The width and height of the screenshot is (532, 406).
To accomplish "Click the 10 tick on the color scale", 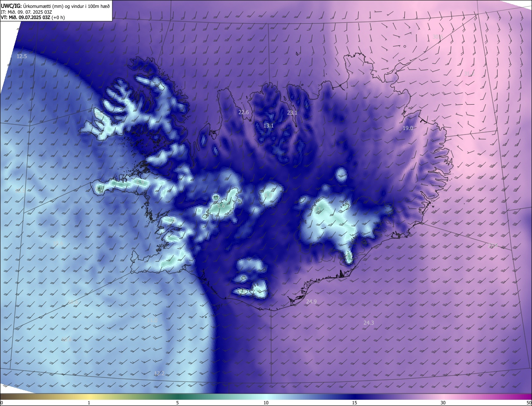I will 266,403.
